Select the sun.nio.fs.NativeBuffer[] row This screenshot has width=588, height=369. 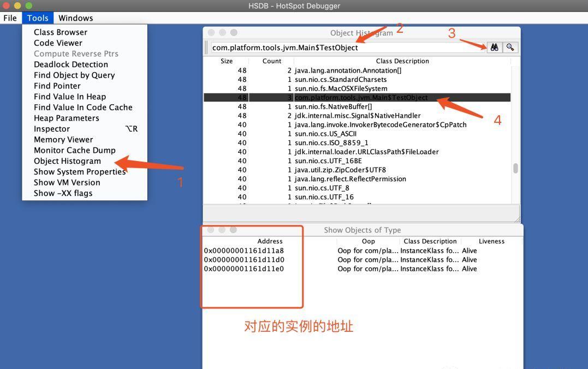click(x=357, y=106)
